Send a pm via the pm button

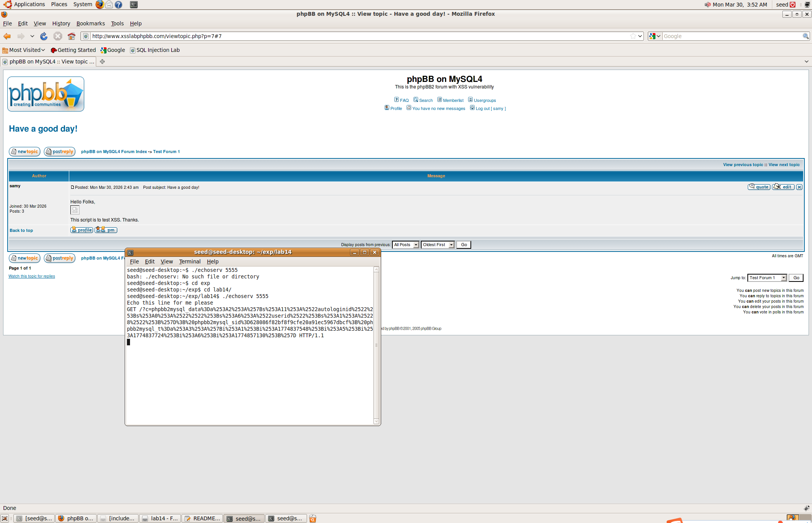[x=106, y=230]
